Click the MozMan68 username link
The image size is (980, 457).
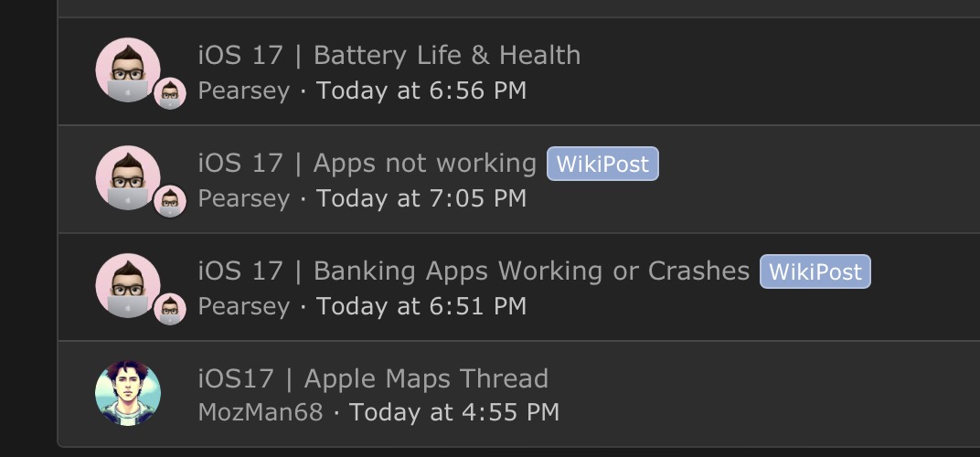[261, 412]
